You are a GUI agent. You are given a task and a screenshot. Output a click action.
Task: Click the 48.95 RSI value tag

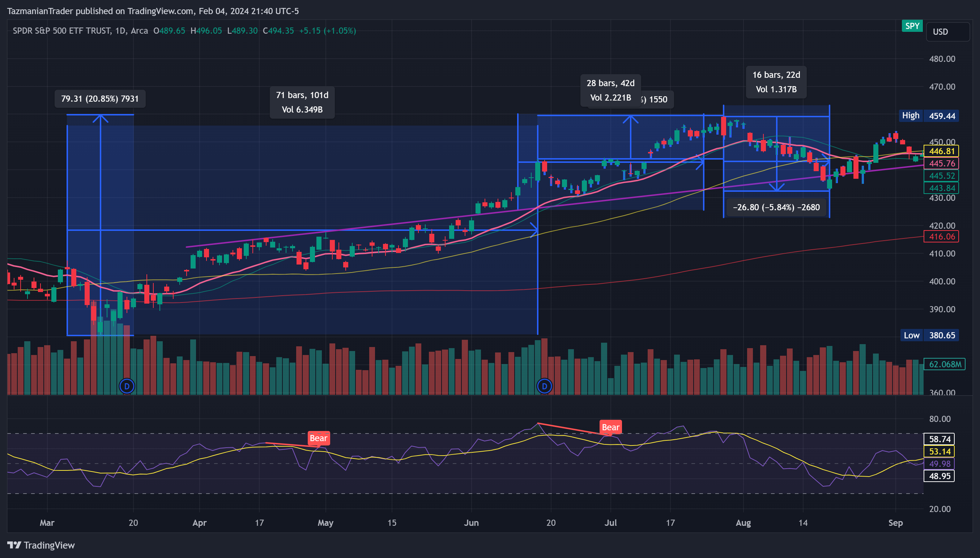(x=939, y=476)
